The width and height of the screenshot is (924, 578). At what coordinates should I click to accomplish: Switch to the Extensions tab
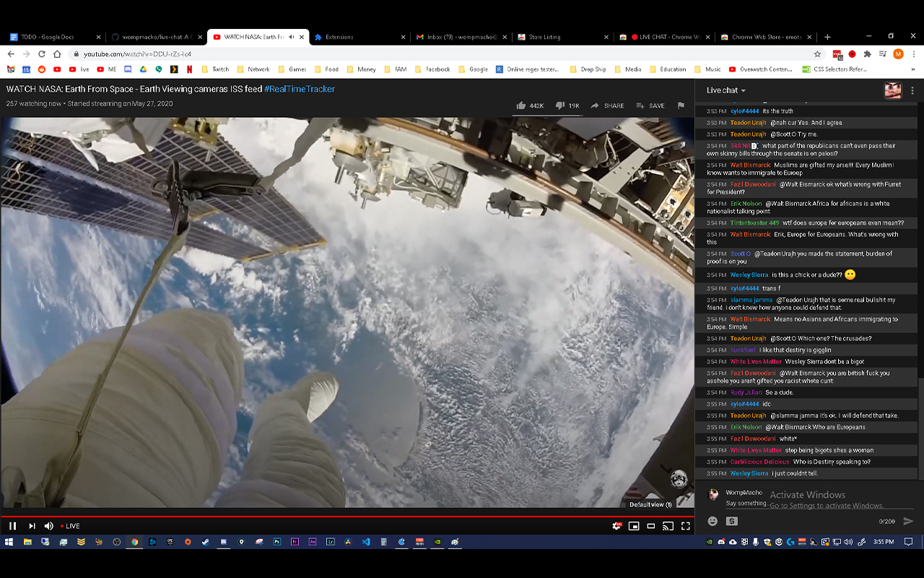coord(339,37)
